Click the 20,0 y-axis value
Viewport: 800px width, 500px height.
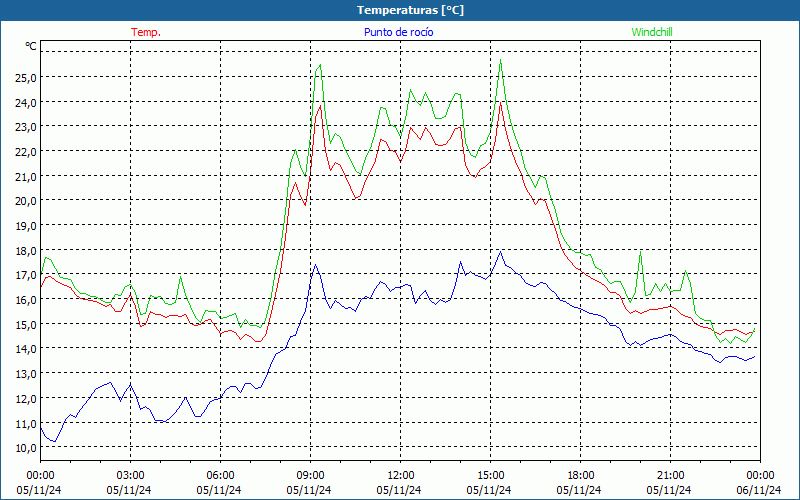[26, 201]
